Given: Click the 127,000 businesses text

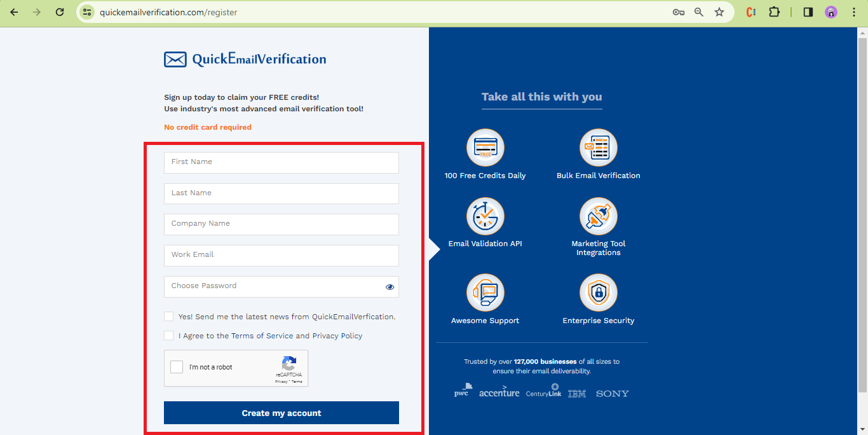Looking at the screenshot, I should pos(545,361).
